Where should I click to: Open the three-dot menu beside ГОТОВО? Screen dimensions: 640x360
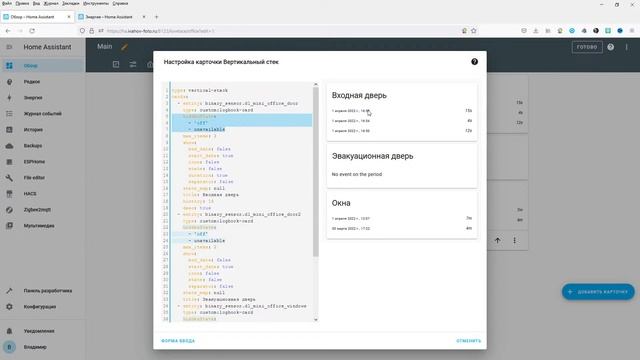tap(627, 47)
